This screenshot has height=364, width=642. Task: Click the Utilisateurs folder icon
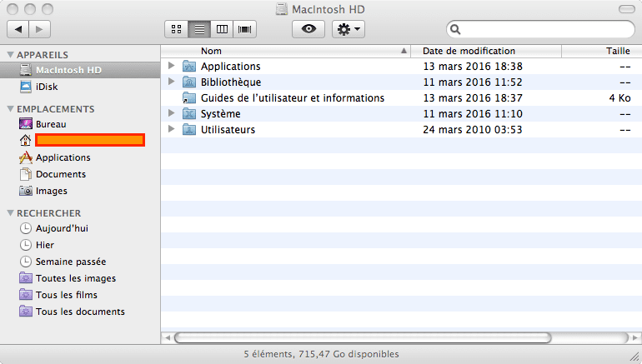[188, 130]
